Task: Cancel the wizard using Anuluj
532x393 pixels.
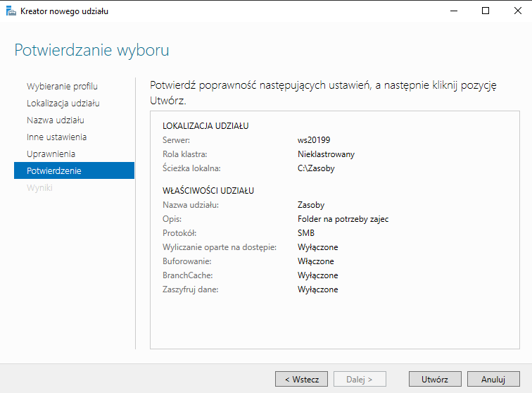Action: [x=493, y=379]
